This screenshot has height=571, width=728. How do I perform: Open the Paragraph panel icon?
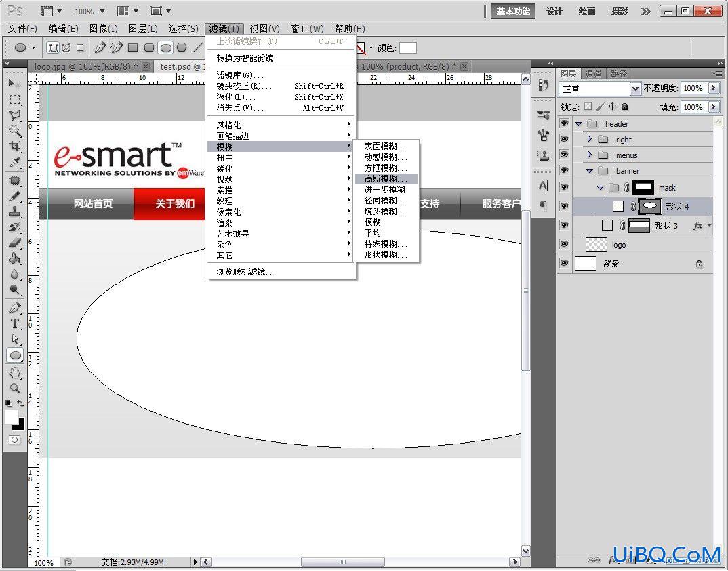coord(543,205)
